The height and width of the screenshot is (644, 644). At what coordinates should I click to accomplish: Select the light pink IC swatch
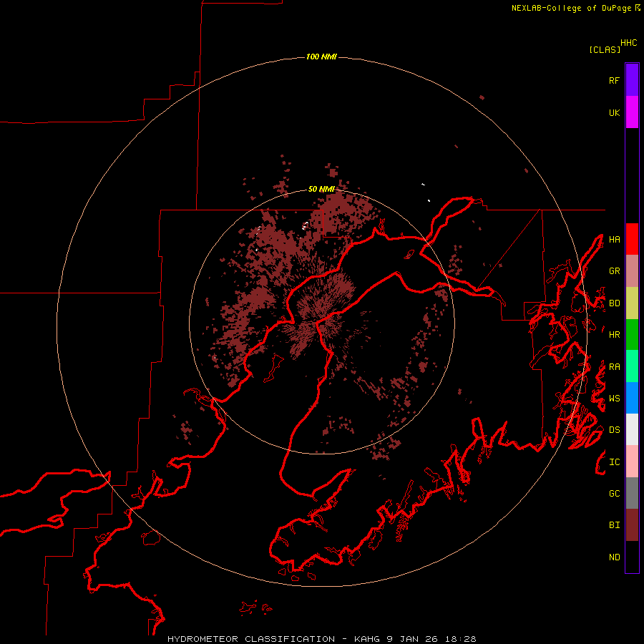click(632, 462)
